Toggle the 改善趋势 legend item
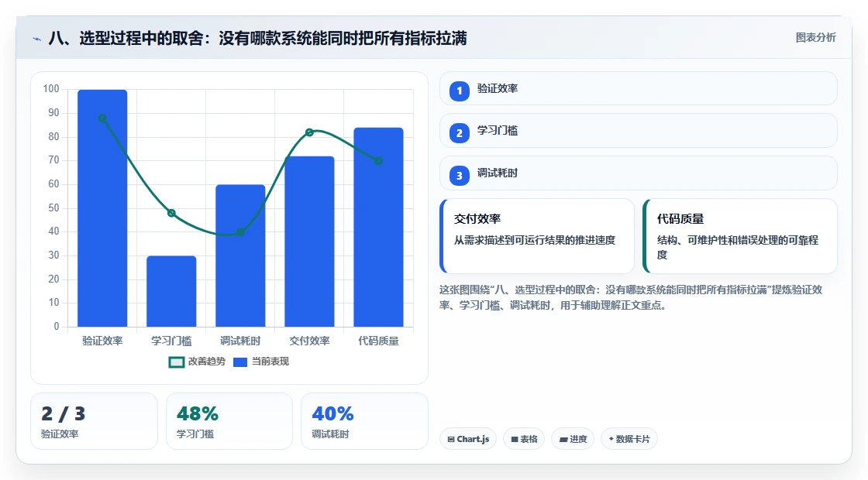 click(197, 362)
